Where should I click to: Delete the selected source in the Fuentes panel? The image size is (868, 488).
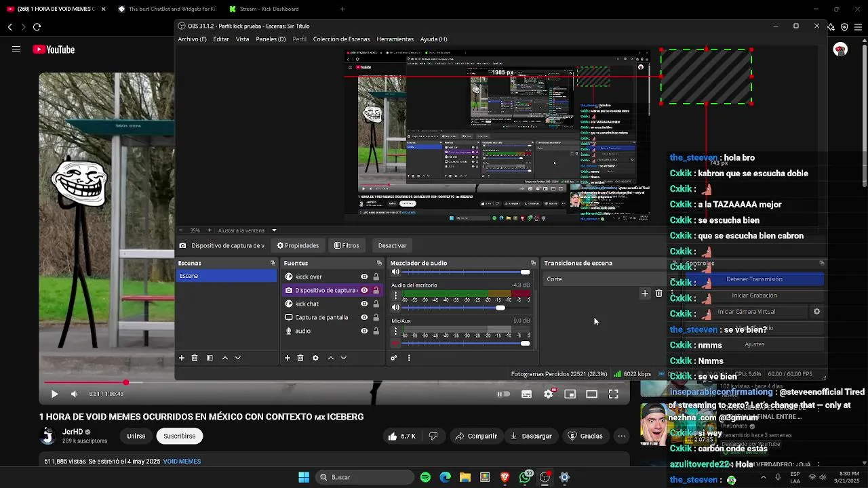[x=300, y=358]
